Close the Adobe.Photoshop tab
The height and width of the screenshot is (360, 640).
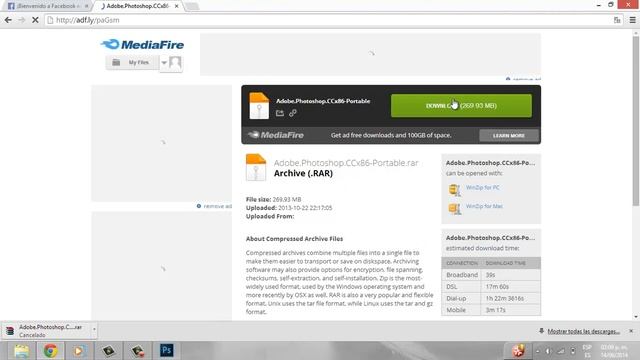pyautogui.click(x=176, y=6)
